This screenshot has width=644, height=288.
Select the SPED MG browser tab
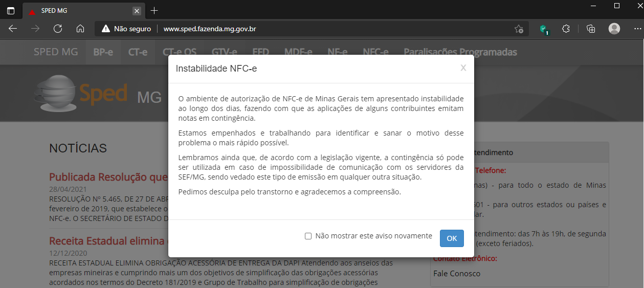tap(83, 11)
